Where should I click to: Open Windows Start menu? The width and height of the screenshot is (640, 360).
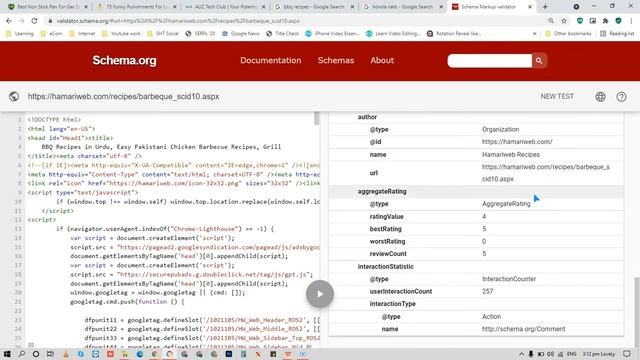7,354
